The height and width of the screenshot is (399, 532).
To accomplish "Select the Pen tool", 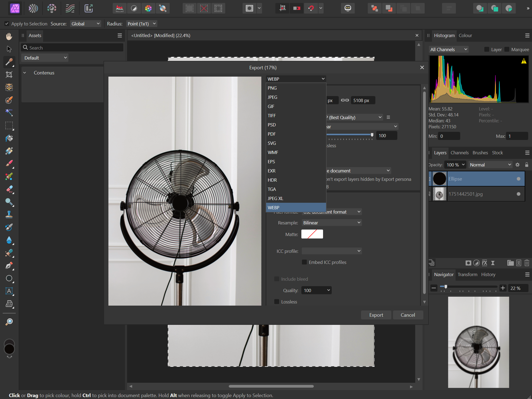I will tap(9, 266).
